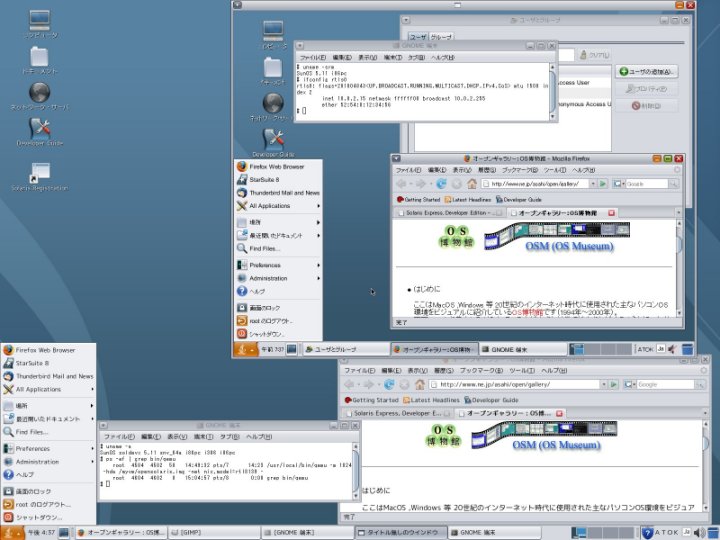Select the [GIMP] button in the bottom taskbar

[x=213, y=533]
